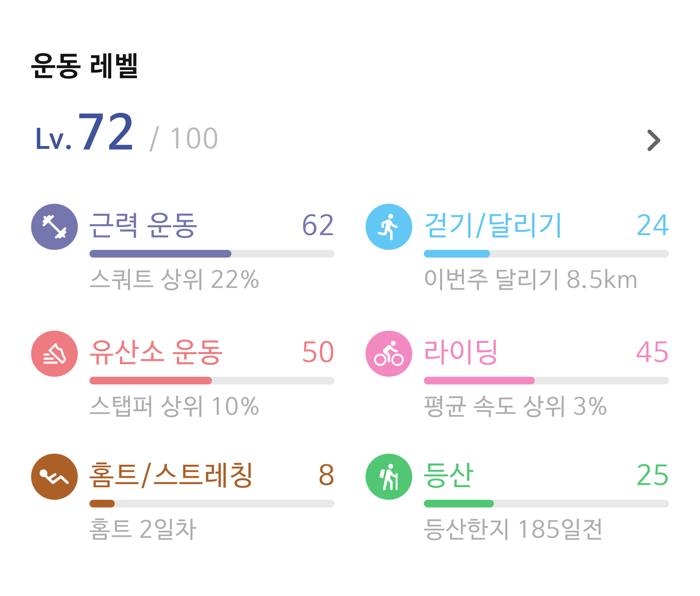Tap the green hiking figure icon
700x596 pixels.
389,477
